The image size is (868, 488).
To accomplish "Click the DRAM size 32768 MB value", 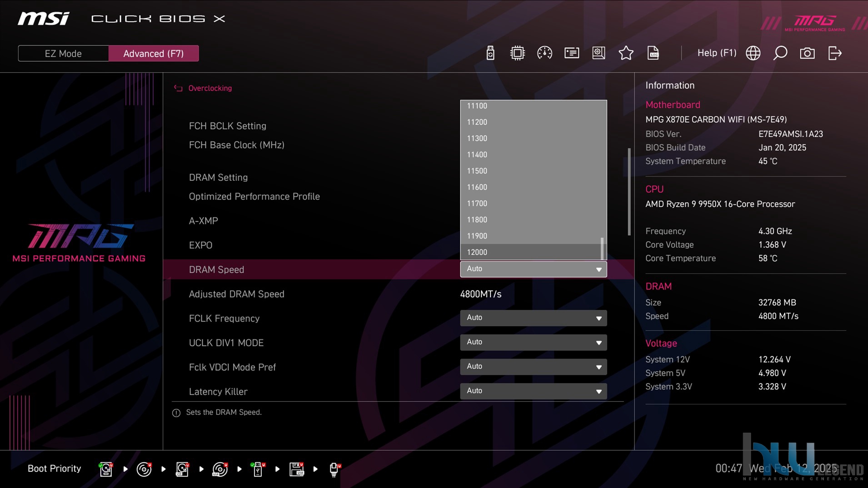I will pyautogui.click(x=777, y=303).
